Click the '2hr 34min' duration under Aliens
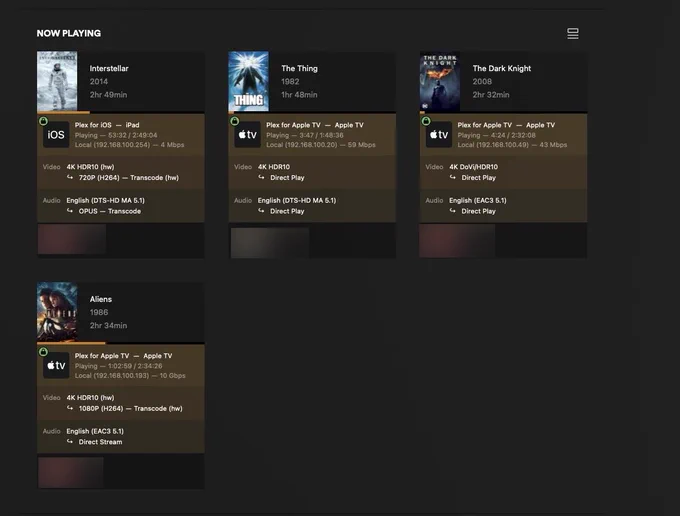Image resolution: width=680 pixels, height=516 pixels. point(108,325)
